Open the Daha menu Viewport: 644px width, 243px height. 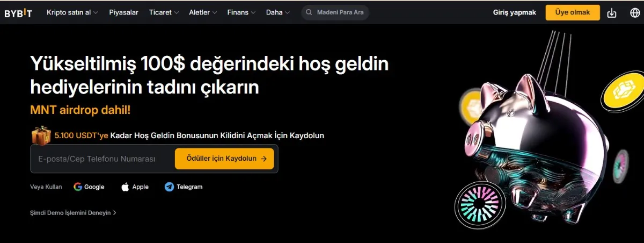[277, 12]
